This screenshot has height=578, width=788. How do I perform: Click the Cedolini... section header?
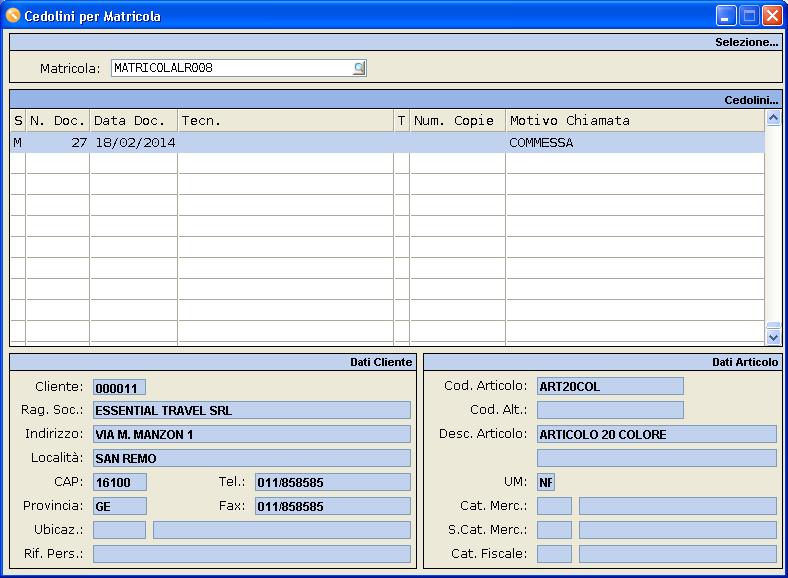(396, 100)
